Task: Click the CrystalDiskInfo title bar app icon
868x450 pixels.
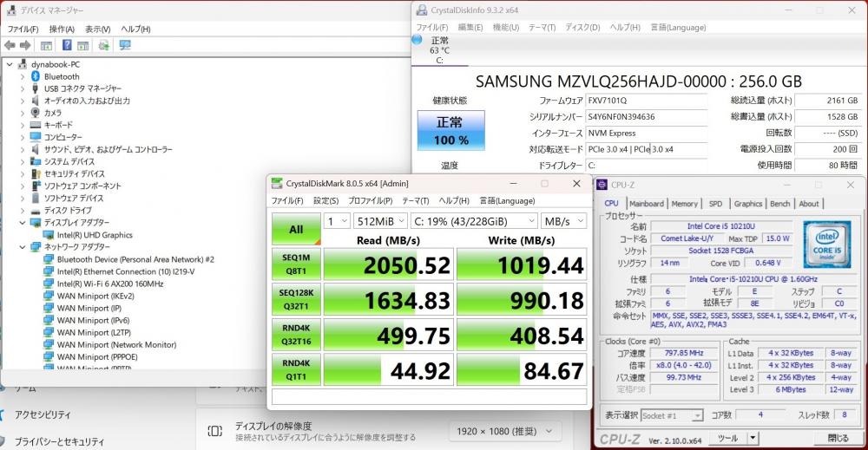Action: (x=422, y=10)
